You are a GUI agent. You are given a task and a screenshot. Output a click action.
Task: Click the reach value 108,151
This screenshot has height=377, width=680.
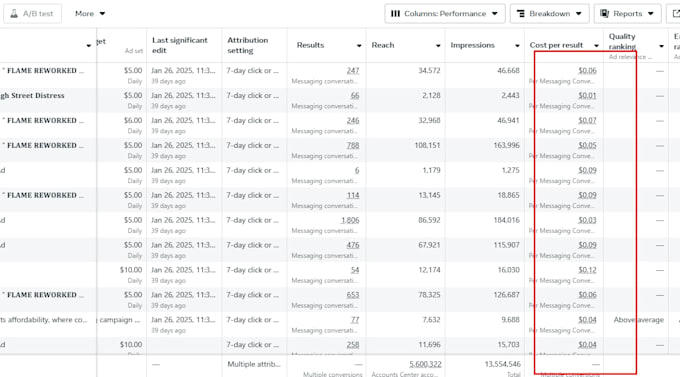427,145
